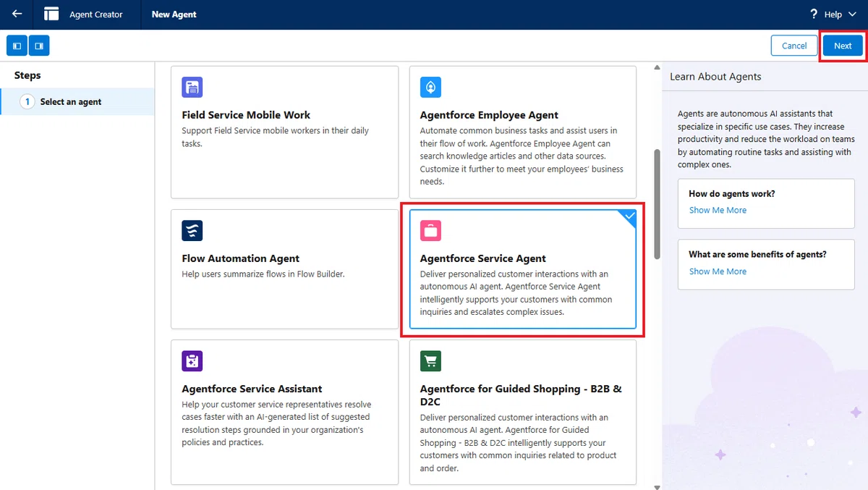Click the Next button
Image resolution: width=868 pixels, height=490 pixels.
coord(843,46)
